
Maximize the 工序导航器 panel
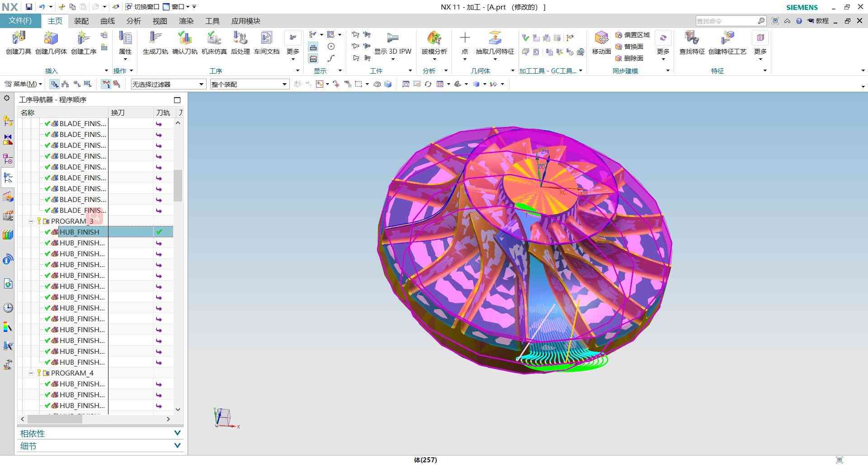click(x=177, y=100)
